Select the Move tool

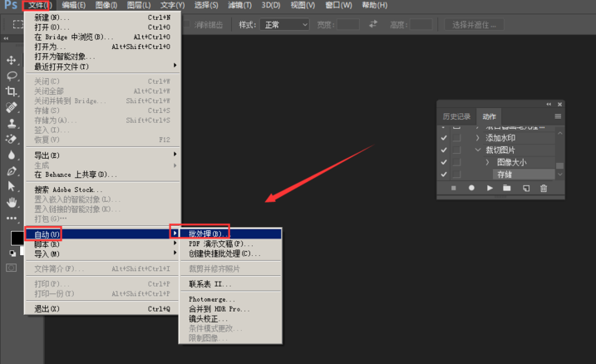click(x=12, y=60)
